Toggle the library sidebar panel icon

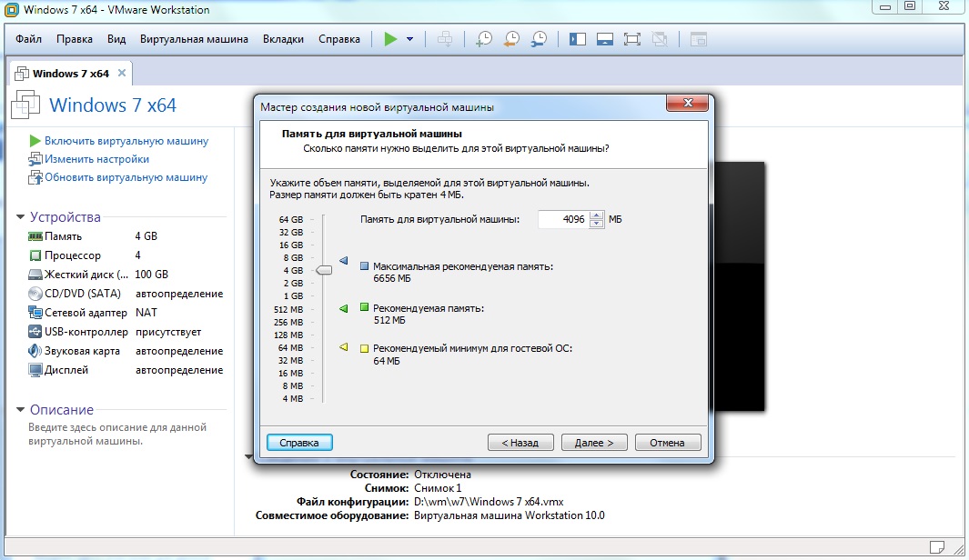[x=577, y=39]
